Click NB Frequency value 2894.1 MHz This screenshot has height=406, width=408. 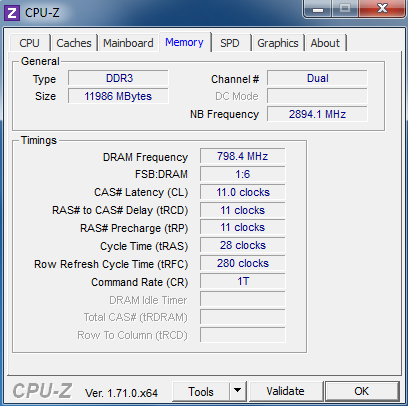coord(317,114)
